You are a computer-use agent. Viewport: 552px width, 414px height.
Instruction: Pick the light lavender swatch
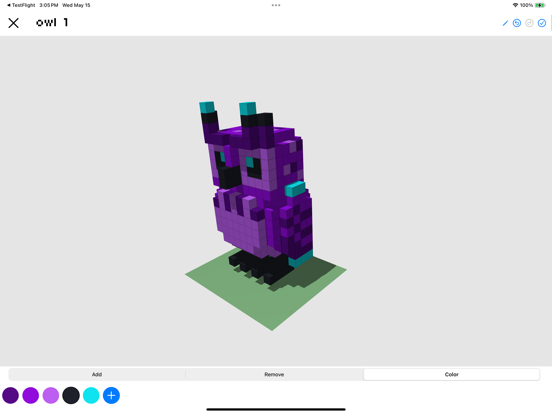(51, 395)
